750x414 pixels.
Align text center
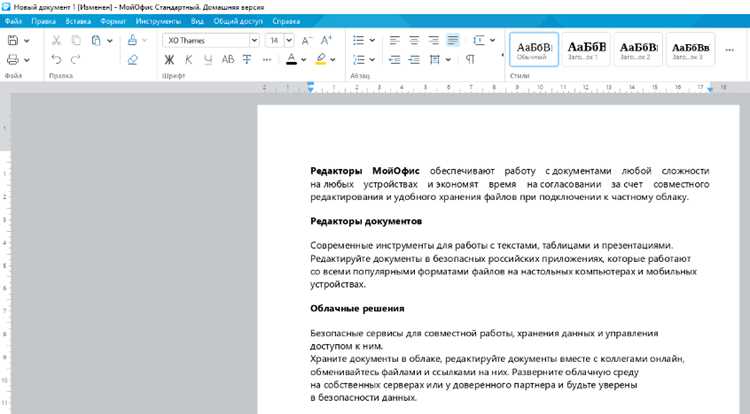tap(414, 41)
